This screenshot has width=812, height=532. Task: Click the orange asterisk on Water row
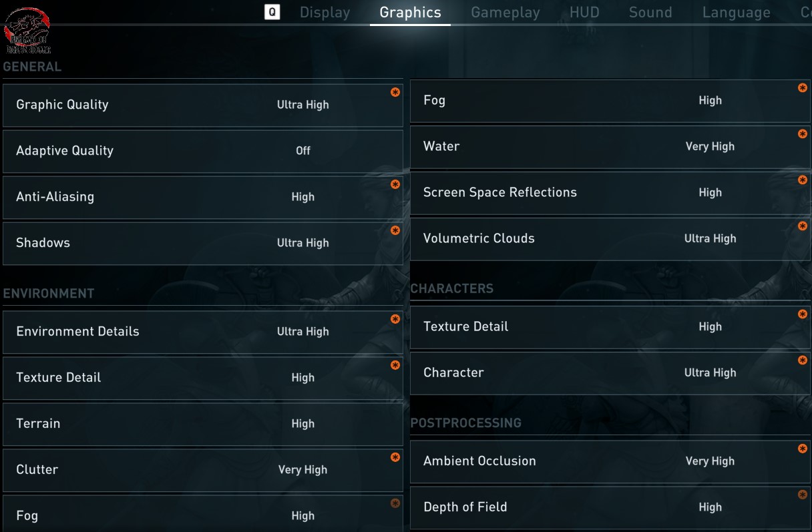click(x=803, y=134)
